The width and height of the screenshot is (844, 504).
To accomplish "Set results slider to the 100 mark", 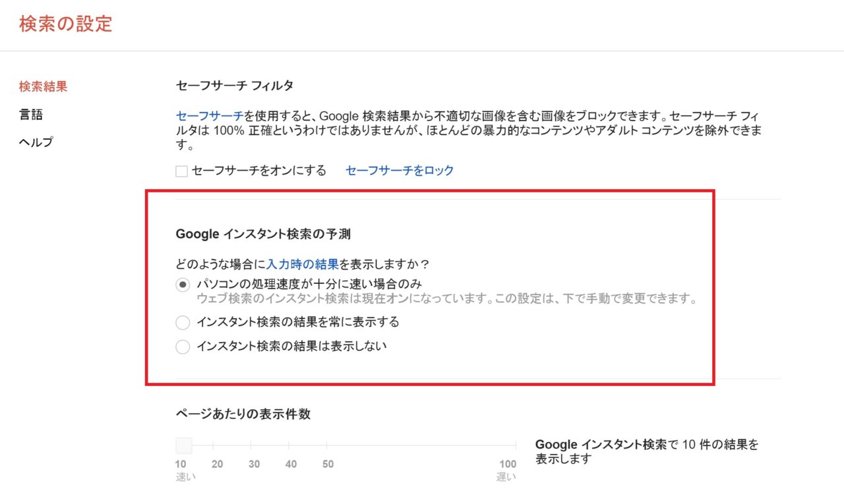I will click(515, 446).
